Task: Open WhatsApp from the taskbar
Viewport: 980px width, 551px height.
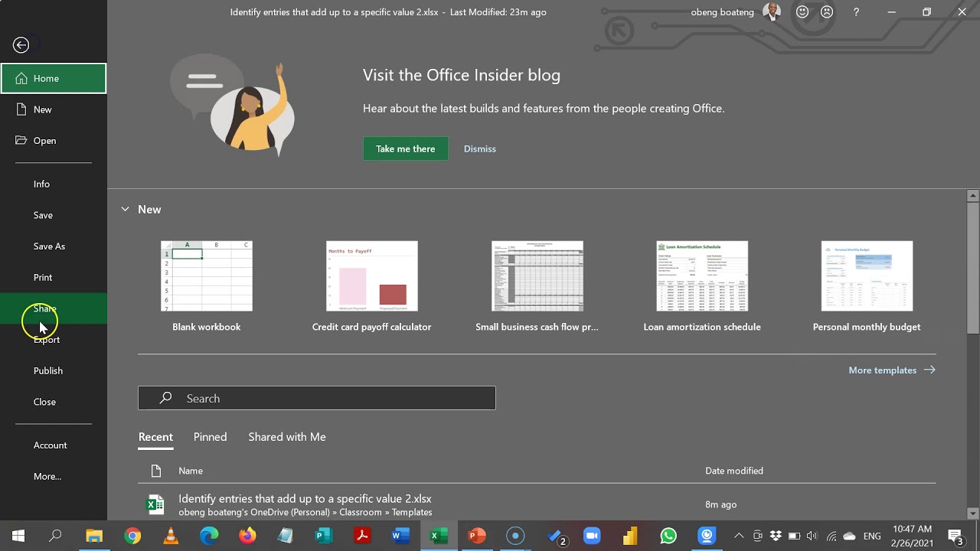Action: click(668, 536)
